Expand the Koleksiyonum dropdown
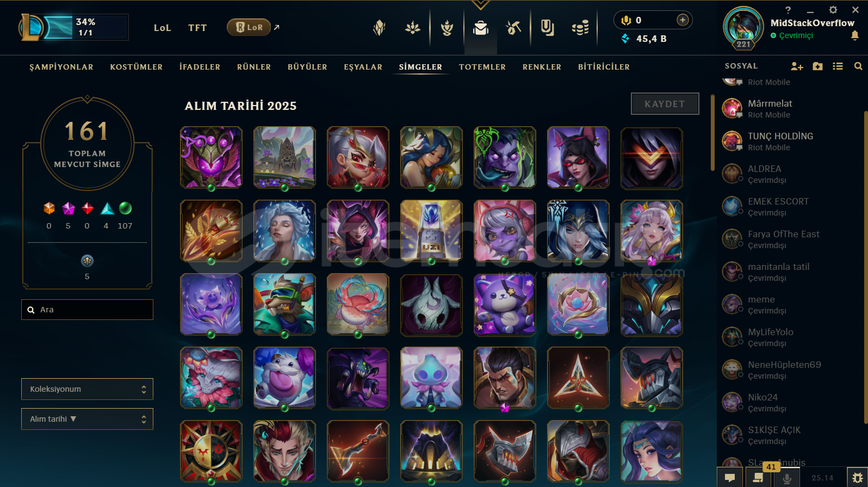Screen dimensions: 868x487 coord(87,389)
